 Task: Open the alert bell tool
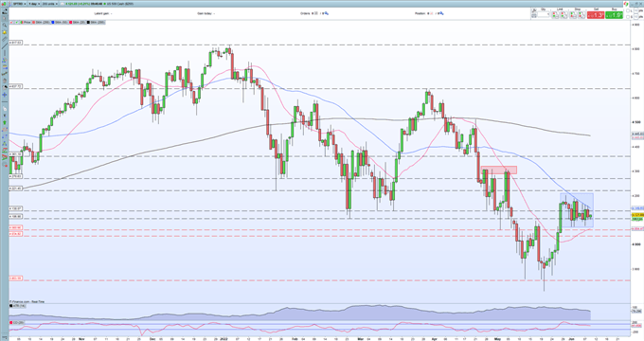coord(5,32)
